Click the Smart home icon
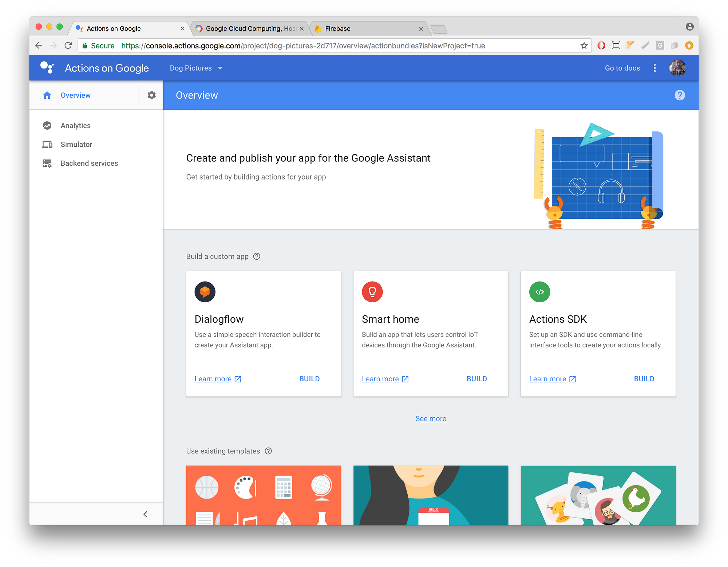 coord(372,291)
